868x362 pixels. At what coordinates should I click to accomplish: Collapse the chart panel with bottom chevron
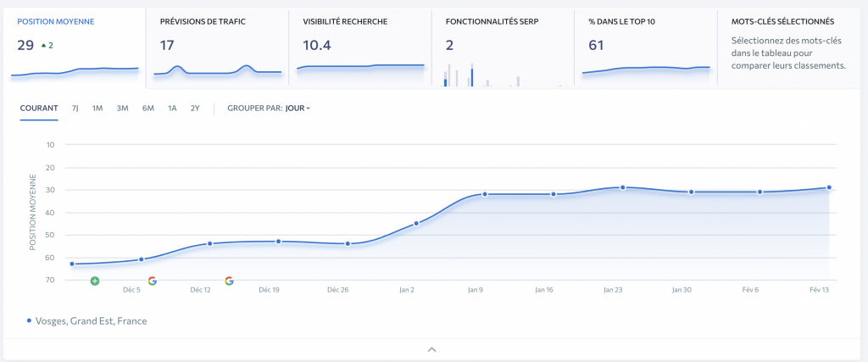pos(432,349)
